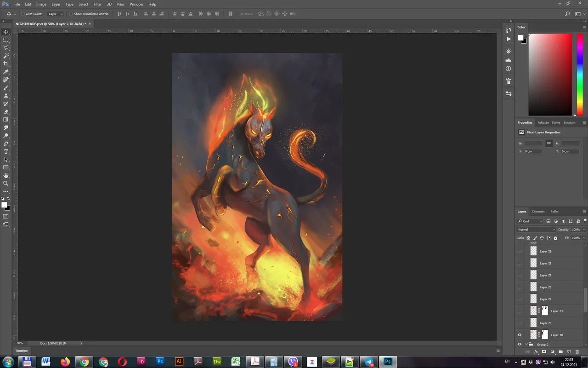Open the Image menu
The width and height of the screenshot is (588, 368).
click(x=41, y=4)
